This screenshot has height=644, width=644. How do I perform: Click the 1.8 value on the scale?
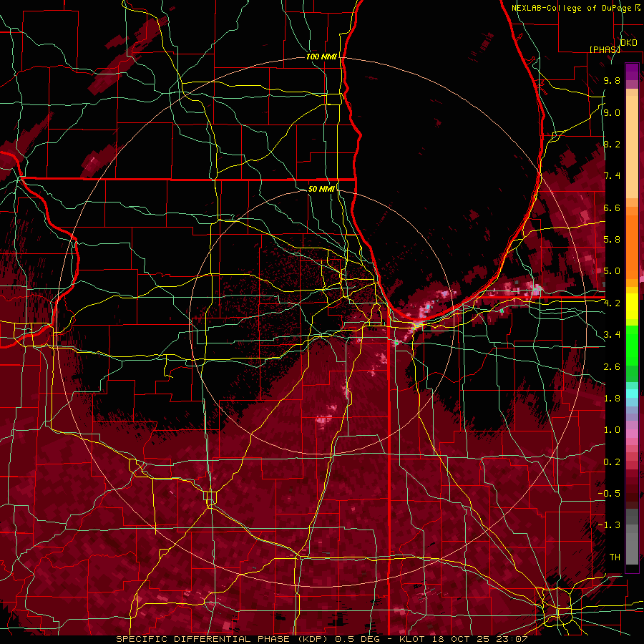click(612, 399)
